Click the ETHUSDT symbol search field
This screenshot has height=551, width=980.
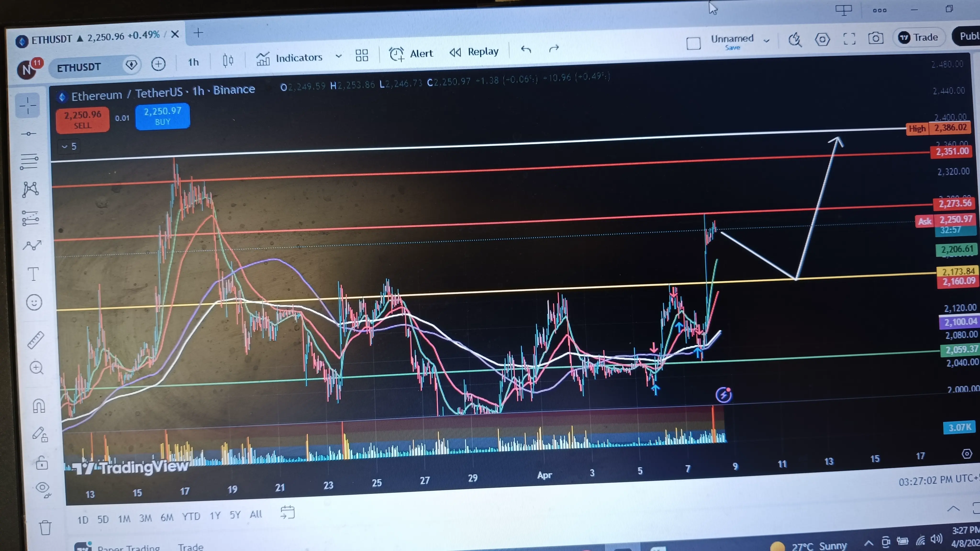(79, 67)
